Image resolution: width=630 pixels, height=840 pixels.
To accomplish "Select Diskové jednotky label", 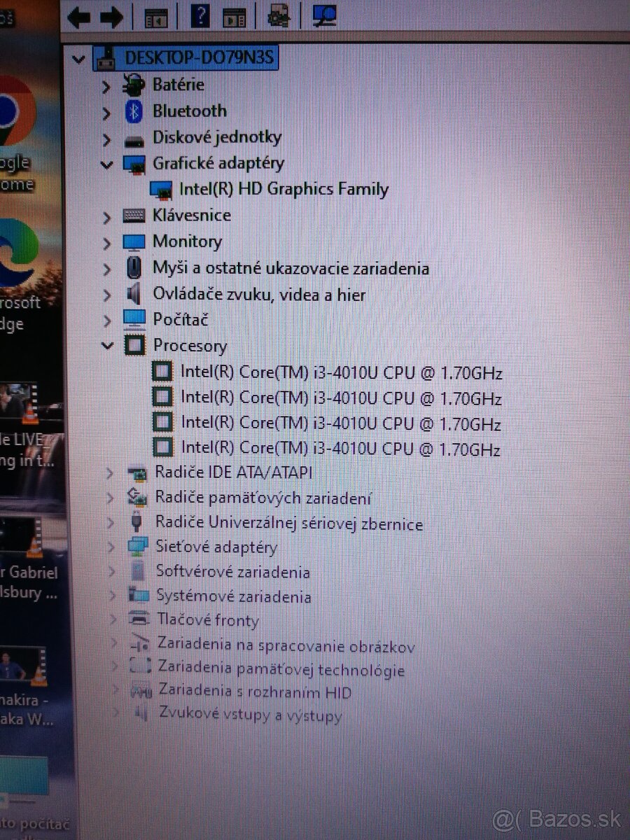I will point(217,137).
